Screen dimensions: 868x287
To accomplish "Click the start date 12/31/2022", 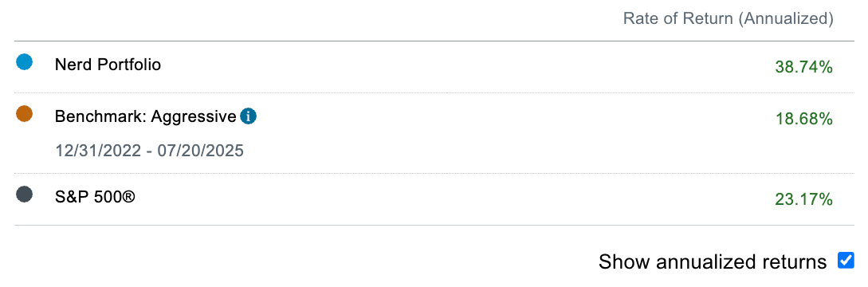I will click(x=98, y=150).
